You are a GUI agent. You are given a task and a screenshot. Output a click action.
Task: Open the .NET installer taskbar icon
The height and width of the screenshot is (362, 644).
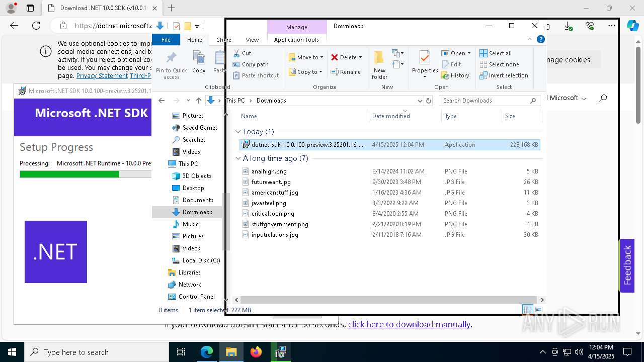click(281, 352)
